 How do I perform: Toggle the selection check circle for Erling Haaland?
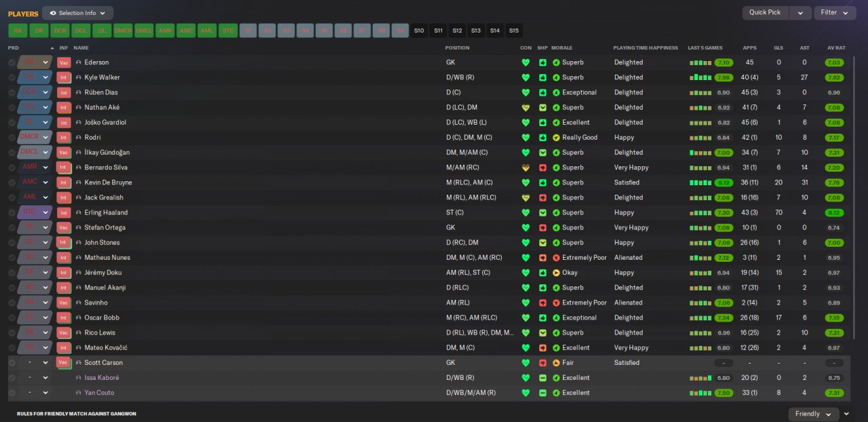coord(12,212)
